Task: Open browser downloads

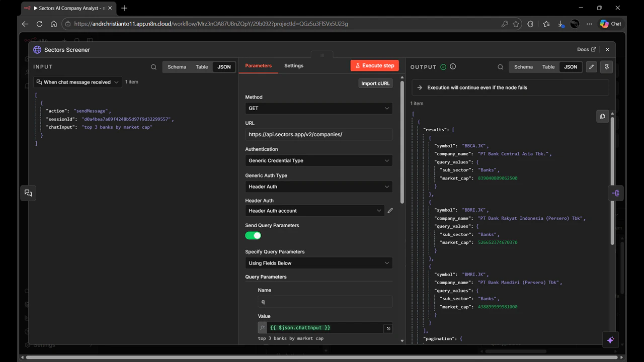Action: point(560,24)
